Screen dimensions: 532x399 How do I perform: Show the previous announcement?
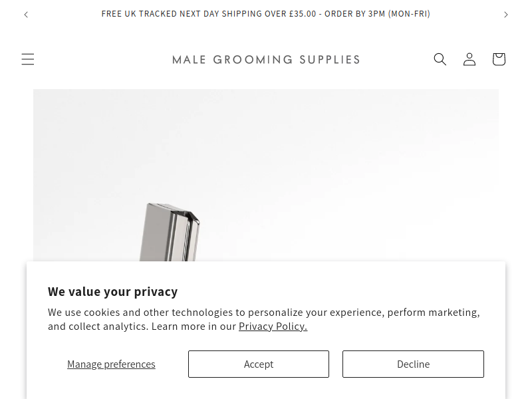(x=26, y=14)
